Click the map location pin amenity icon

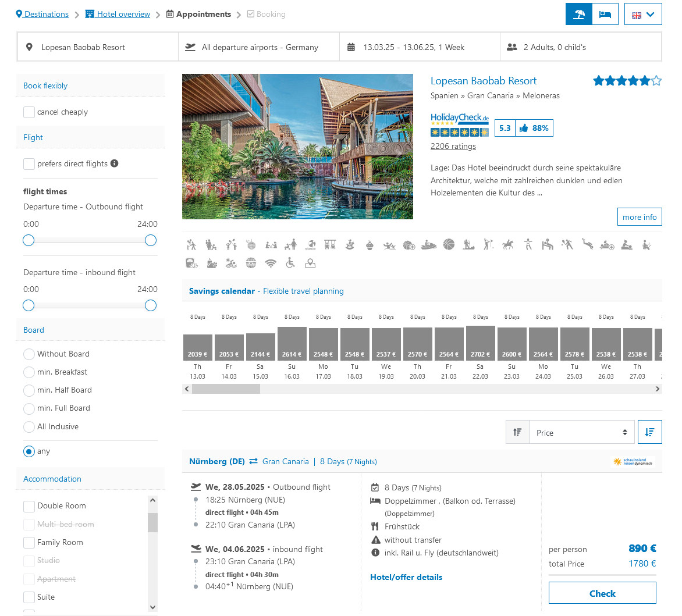click(310, 262)
